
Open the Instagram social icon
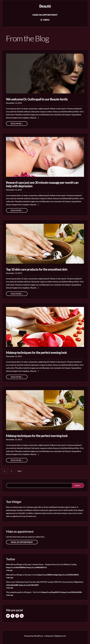coord(17,615)
